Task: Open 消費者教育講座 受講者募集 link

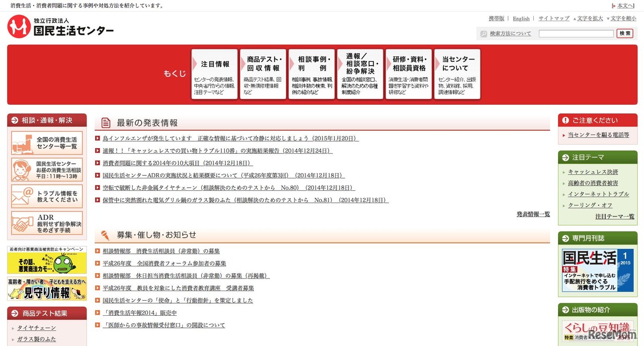Action: [178, 288]
